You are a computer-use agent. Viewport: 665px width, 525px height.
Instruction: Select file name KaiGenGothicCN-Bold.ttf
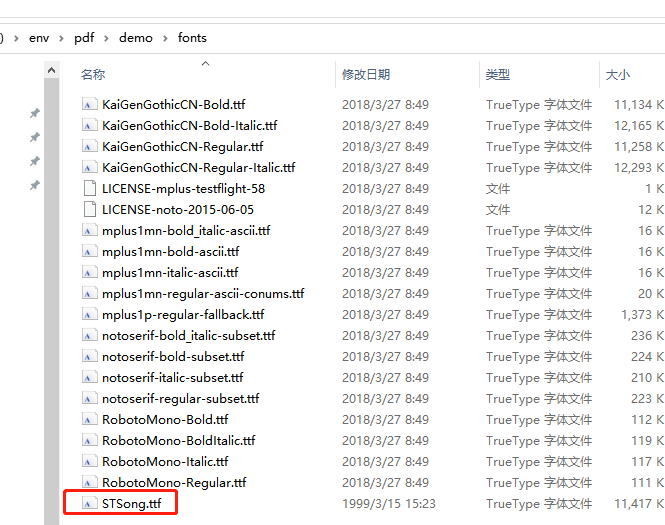pyautogui.click(x=174, y=104)
